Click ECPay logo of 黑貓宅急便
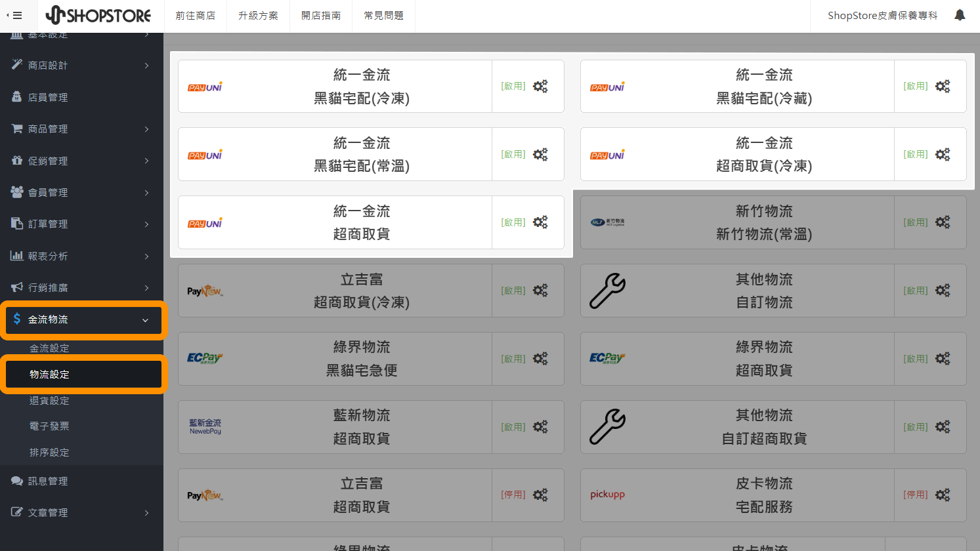The image size is (980, 551). [x=205, y=358]
